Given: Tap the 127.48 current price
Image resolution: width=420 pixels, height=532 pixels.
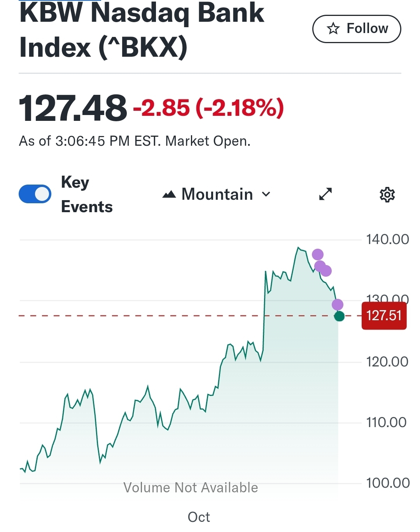Looking at the screenshot, I should click(x=73, y=108).
